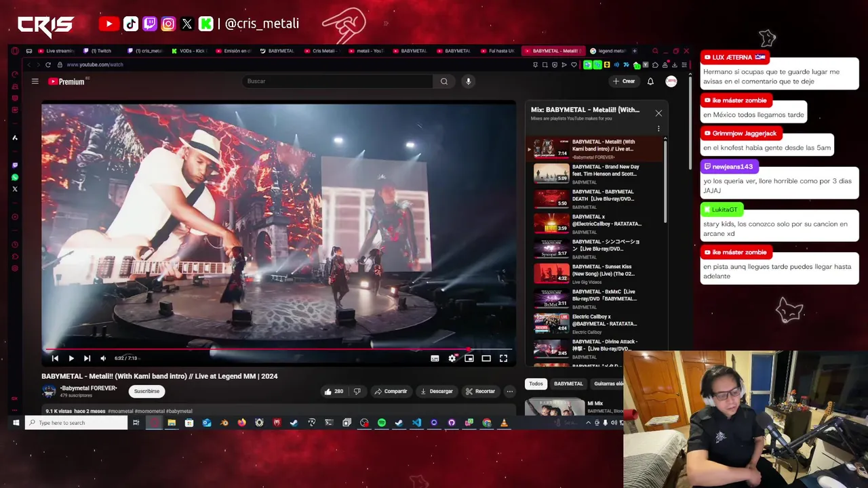Click the Compartir share button

click(391, 391)
